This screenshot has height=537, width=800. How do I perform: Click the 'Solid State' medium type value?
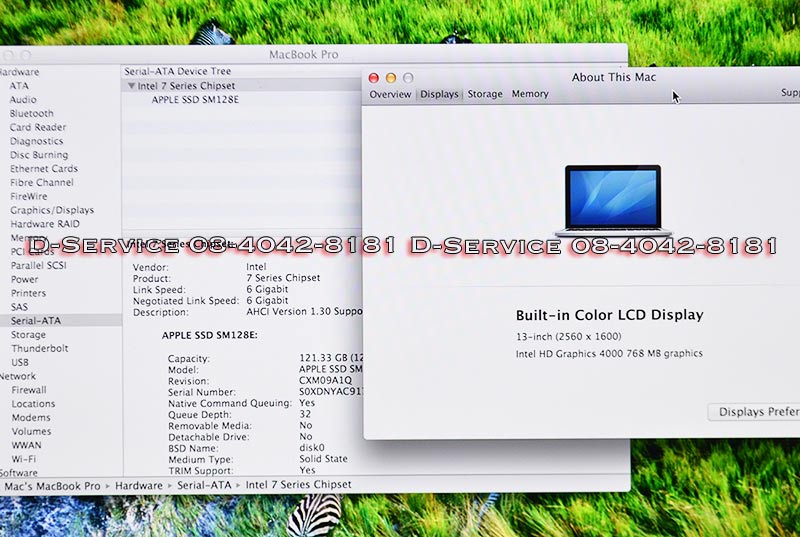tap(323, 458)
